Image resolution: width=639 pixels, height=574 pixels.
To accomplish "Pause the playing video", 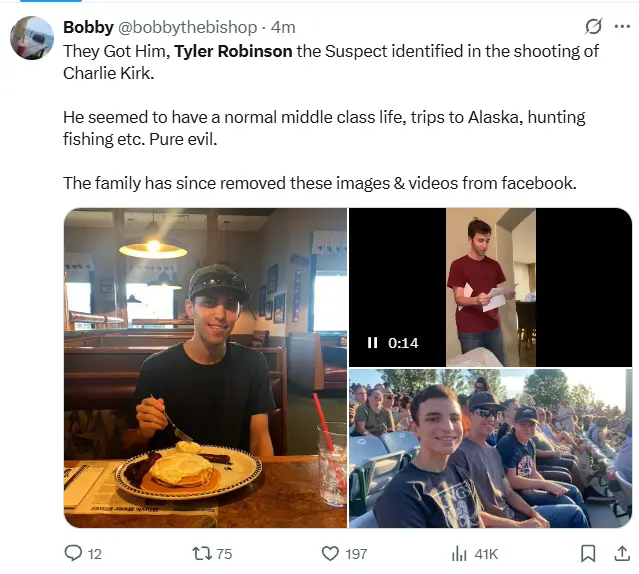I will tap(373, 343).
